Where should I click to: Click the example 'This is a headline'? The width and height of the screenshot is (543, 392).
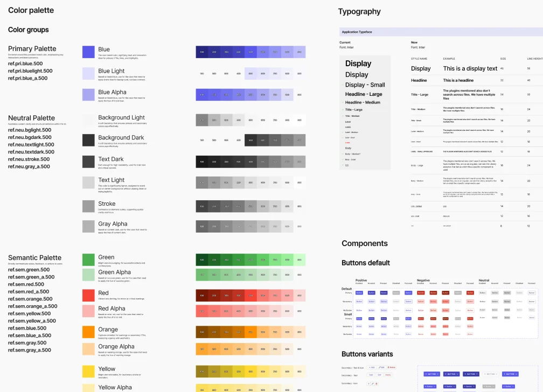pyautogui.click(x=458, y=80)
